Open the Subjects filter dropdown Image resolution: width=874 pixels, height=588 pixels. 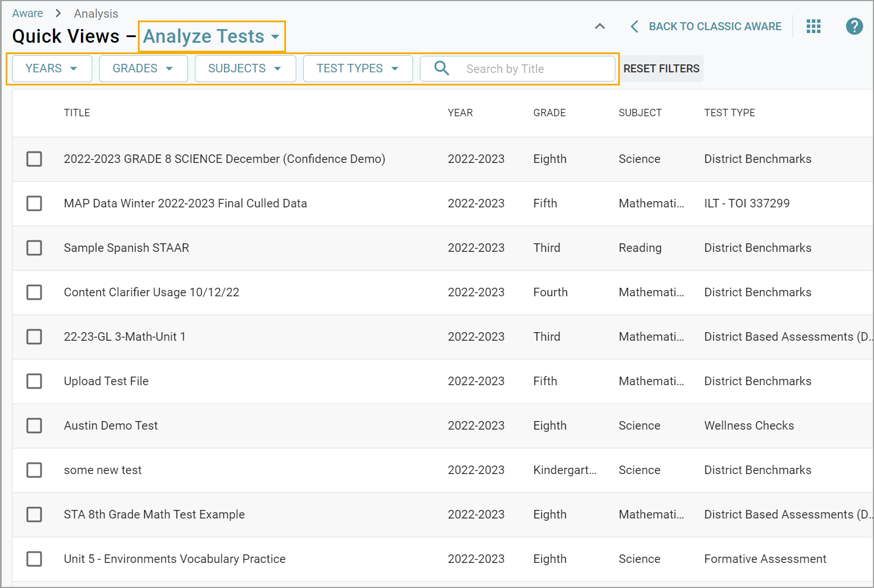click(244, 68)
